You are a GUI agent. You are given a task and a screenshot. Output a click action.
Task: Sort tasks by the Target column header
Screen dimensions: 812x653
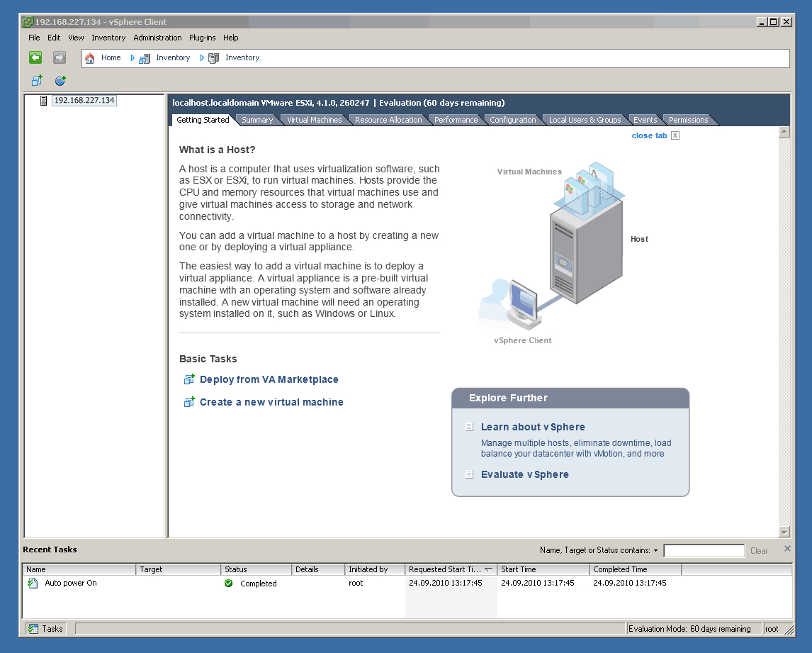coord(179,569)
